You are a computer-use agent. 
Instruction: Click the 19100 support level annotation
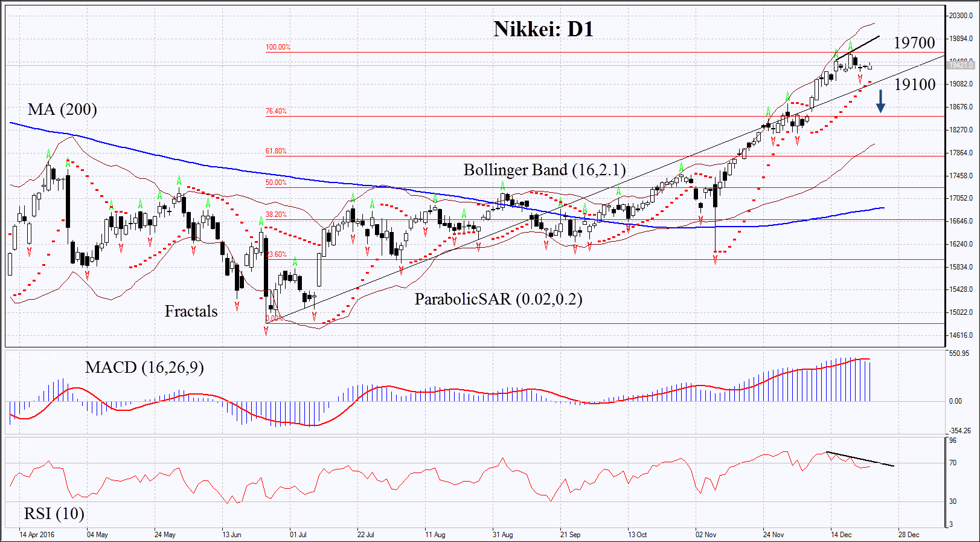[x=915, y=85]
